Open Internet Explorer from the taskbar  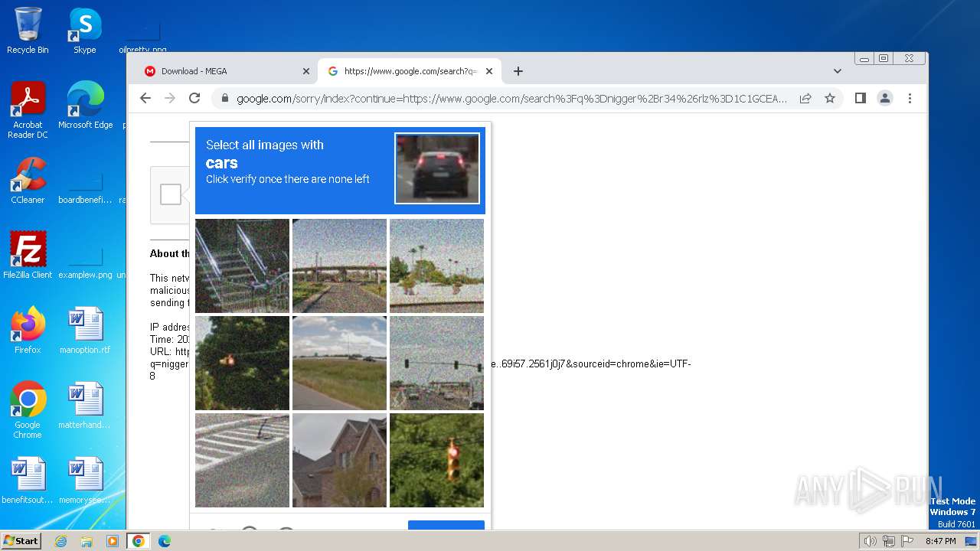[x=60, y=541]
